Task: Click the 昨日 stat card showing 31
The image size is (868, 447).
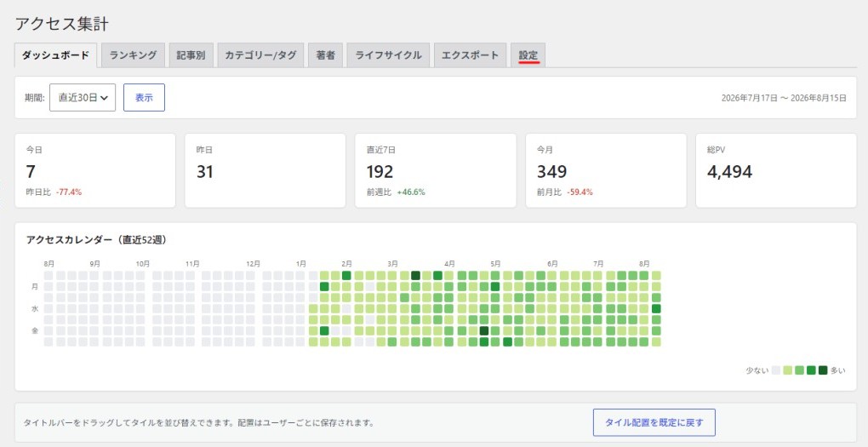Action: click(266, 170)
